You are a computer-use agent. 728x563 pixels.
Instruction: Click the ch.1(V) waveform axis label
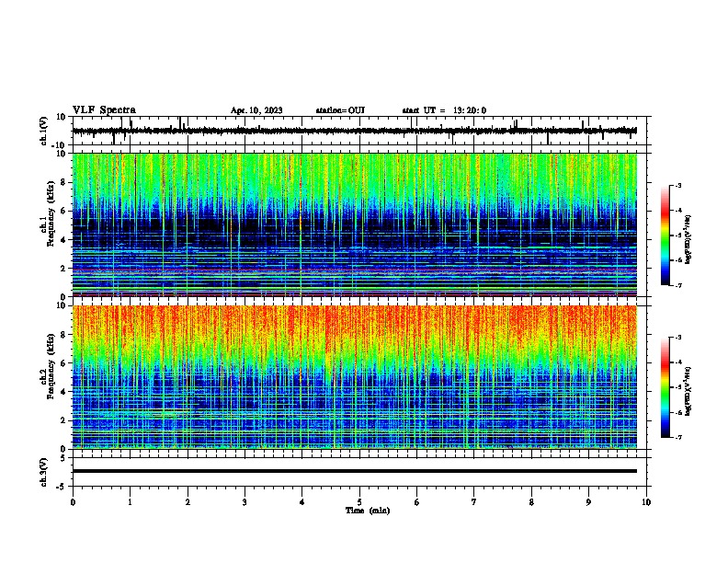pos(44,131)
